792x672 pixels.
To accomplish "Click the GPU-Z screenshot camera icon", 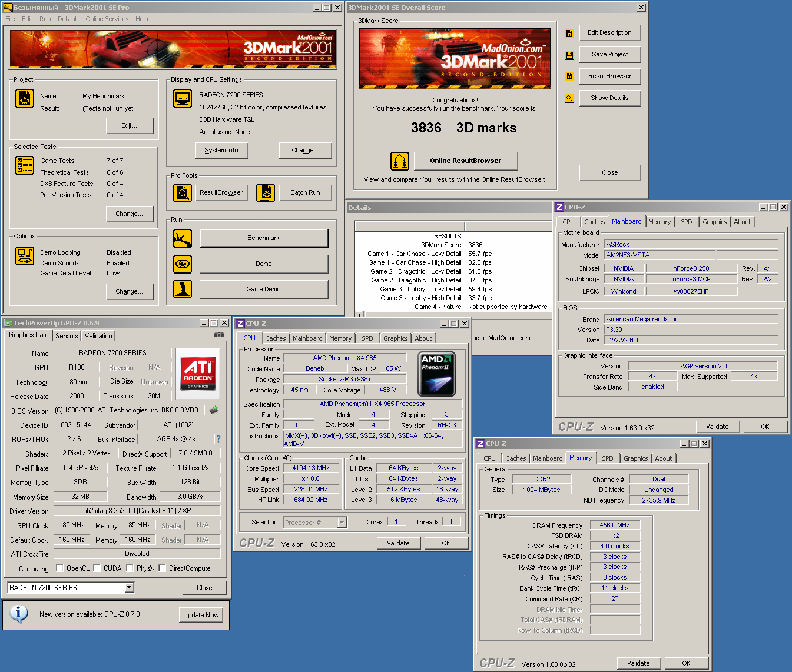I will click(x=219, y=334).
